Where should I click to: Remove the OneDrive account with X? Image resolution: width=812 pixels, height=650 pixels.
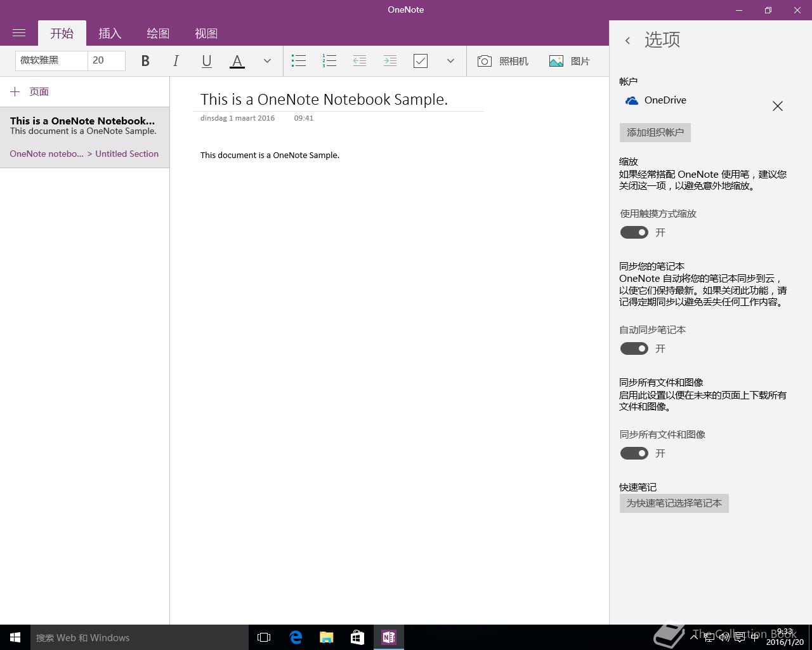coord(778,106)
